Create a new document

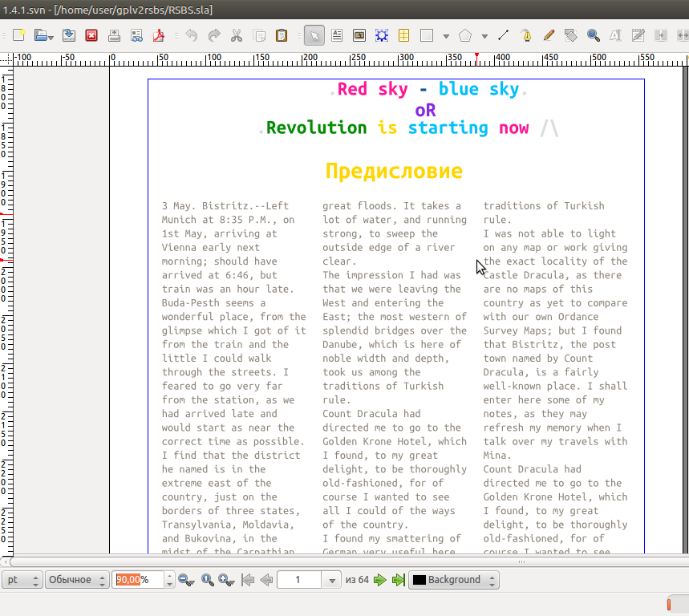[x=19, y=35]
